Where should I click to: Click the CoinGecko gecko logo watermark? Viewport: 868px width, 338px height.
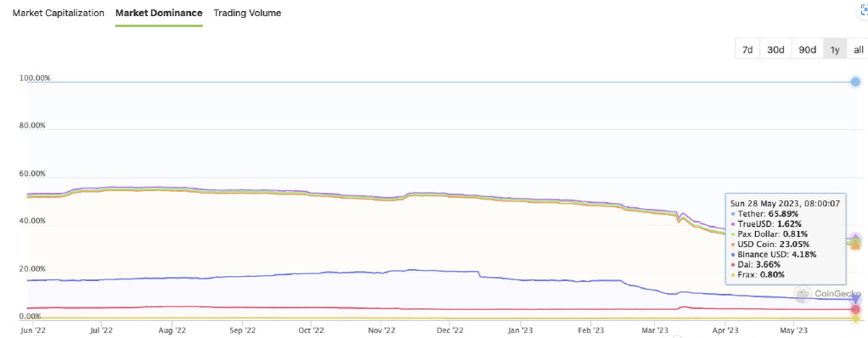click(x=802, y=294)
